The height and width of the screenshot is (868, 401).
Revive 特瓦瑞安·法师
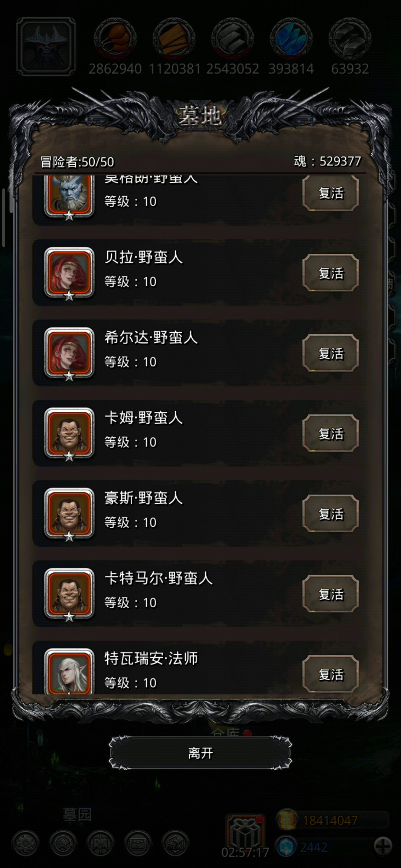coord(330,674)
